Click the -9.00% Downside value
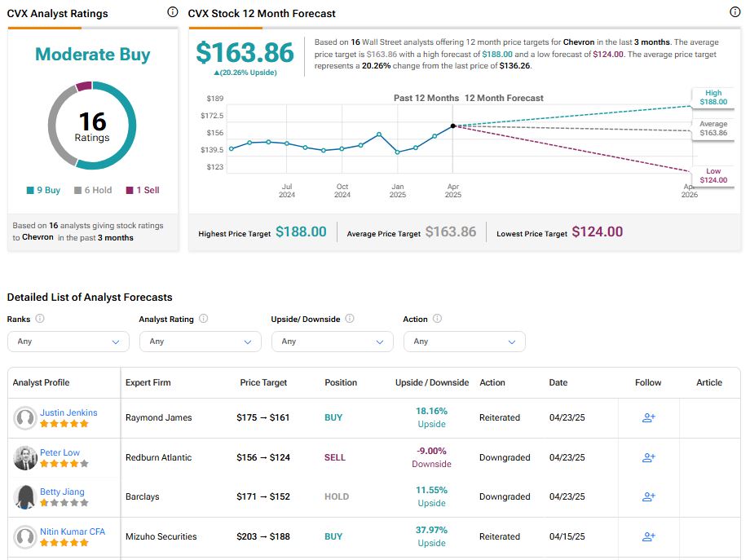The width and height of the screenshot is (750, 560). coord(431,457)
